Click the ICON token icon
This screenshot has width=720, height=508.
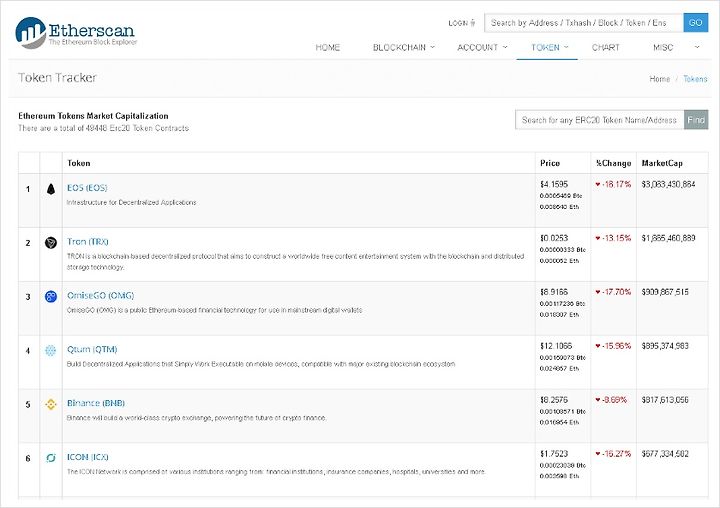tap(51, 458)
